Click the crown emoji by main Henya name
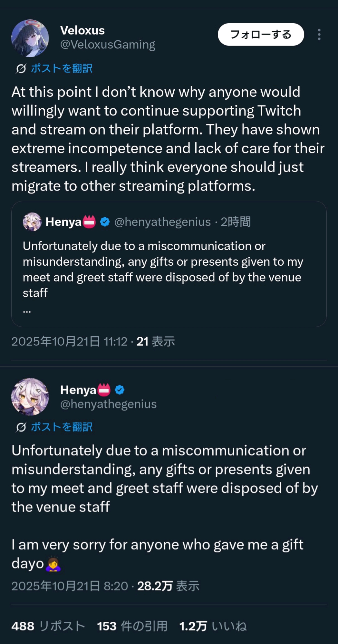 tap(104, 390)
